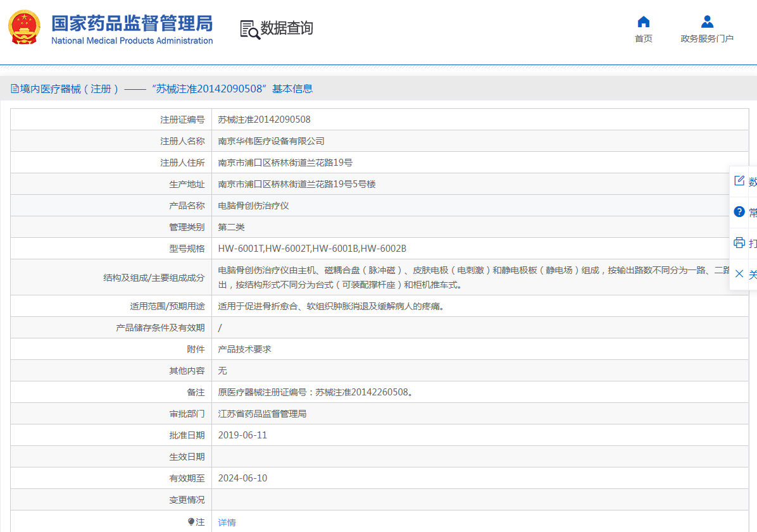Click the 生产地址 label
Image resolution: width=757 pixels, height=532 pixels.
point(187,184)
